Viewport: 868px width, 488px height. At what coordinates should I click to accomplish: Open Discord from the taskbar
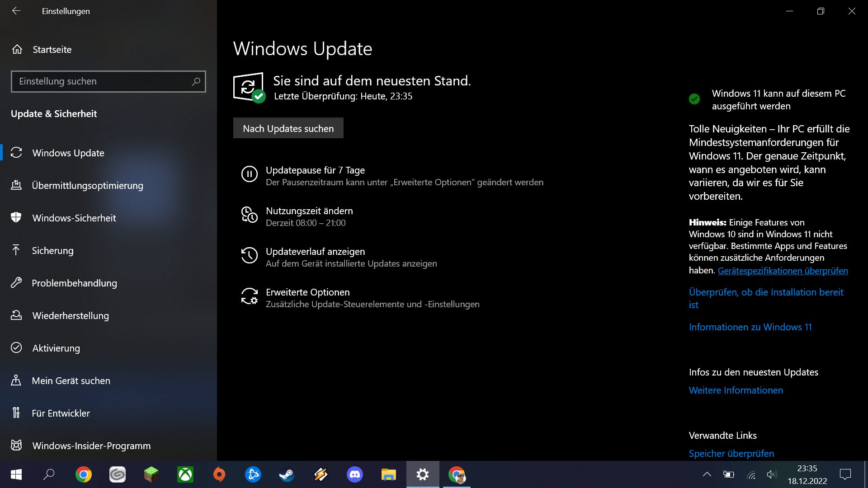[355, 474]
